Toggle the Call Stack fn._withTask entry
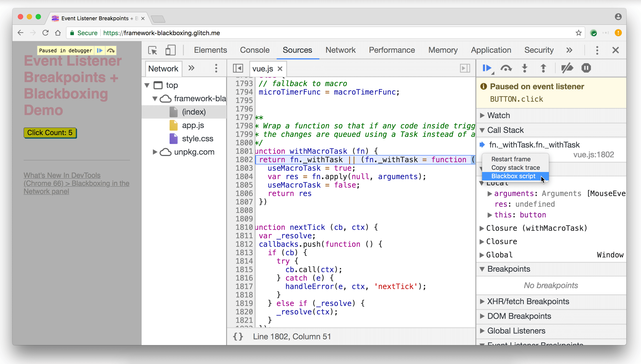Viewport: 641px width, 364px height. tap(534, 145)
